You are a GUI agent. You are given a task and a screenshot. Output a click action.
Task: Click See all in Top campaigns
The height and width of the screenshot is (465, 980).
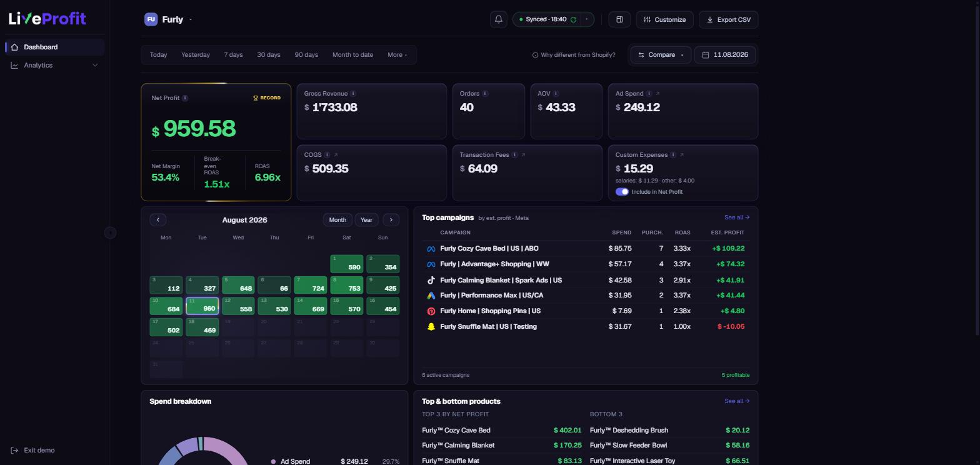(x=737, y=217)
